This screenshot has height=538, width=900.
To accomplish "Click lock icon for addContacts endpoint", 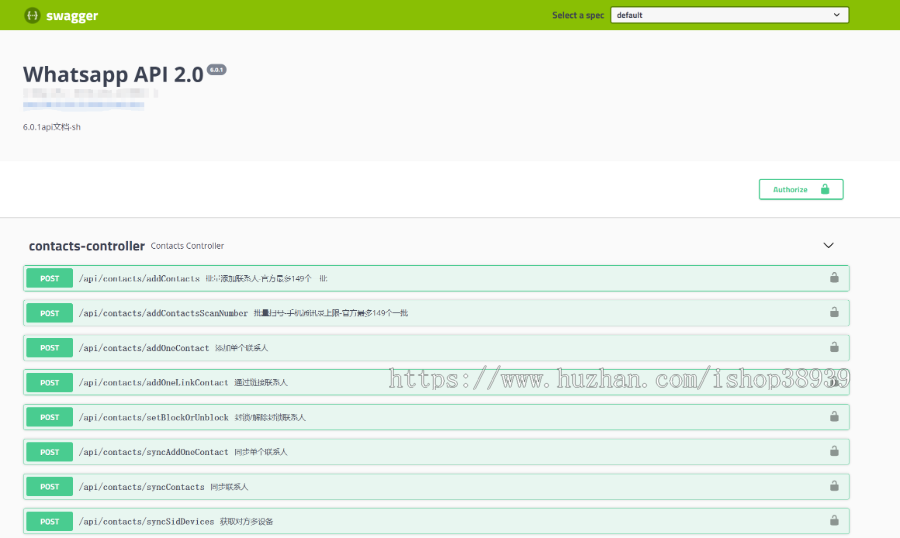I will pyautogui.click(x=834, y=278).
